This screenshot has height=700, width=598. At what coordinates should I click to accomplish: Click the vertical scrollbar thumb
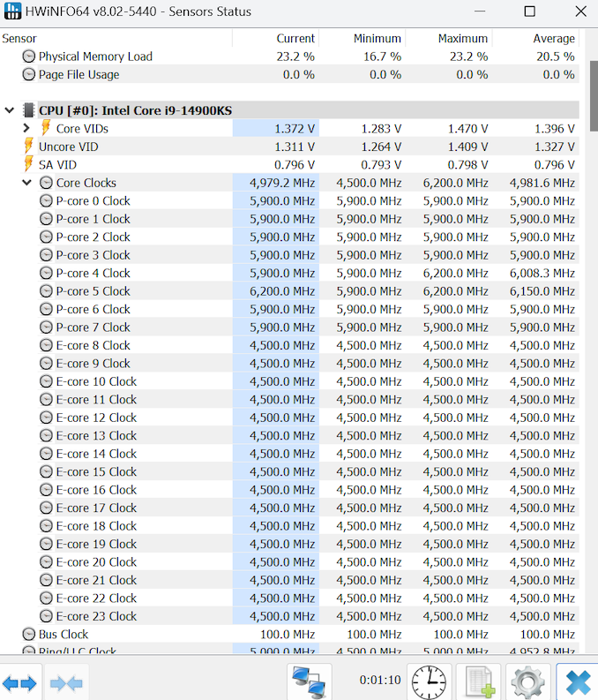(594, 95)
